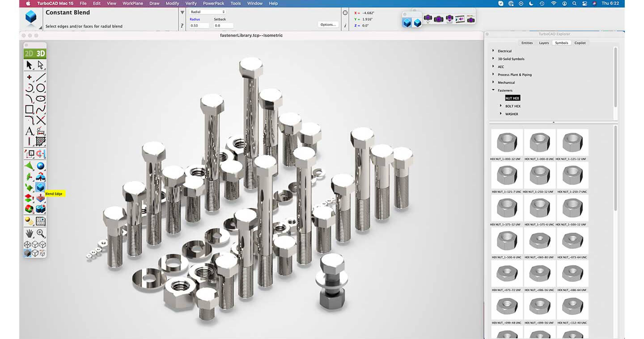
Task: Expand Process Plant & Piping category
Action: 493,75
